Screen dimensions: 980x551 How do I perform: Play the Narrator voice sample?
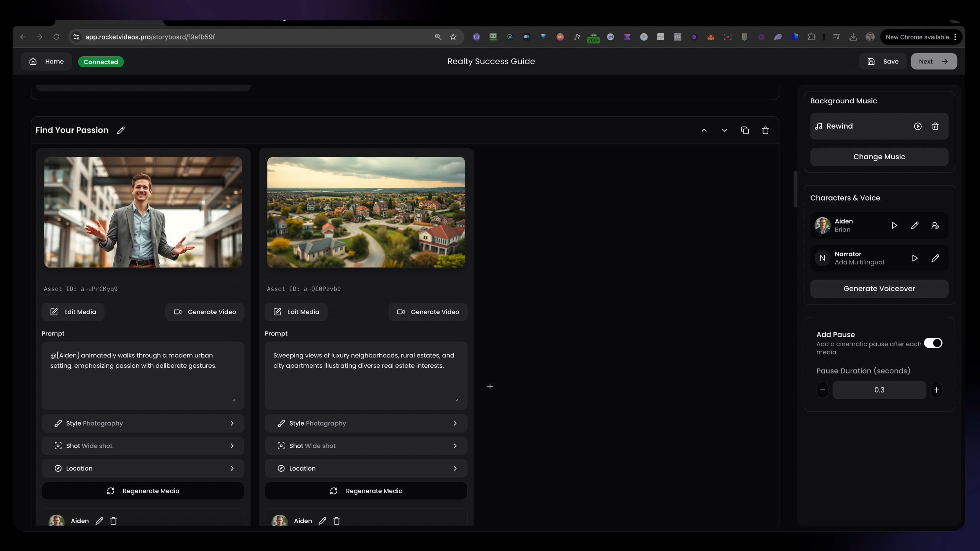pos(915,258)
